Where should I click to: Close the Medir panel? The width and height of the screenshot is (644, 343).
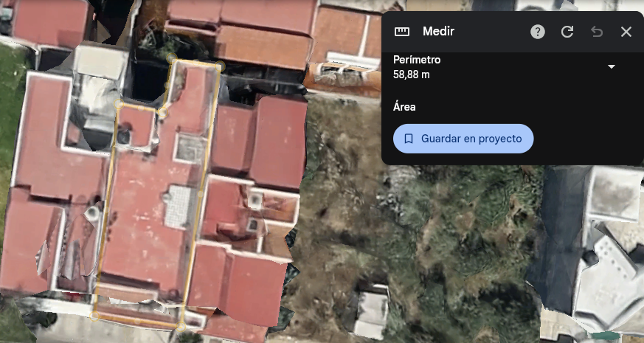click(x=626, y=32)
